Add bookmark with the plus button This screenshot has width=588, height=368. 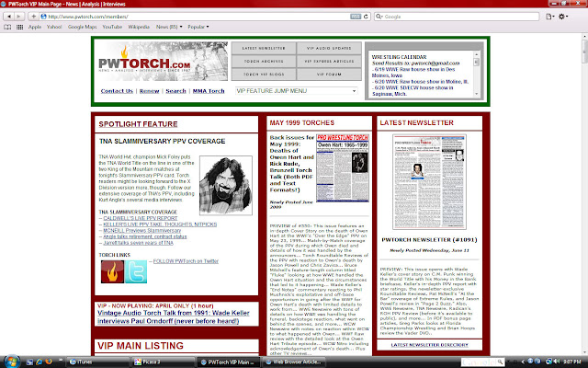33,17
